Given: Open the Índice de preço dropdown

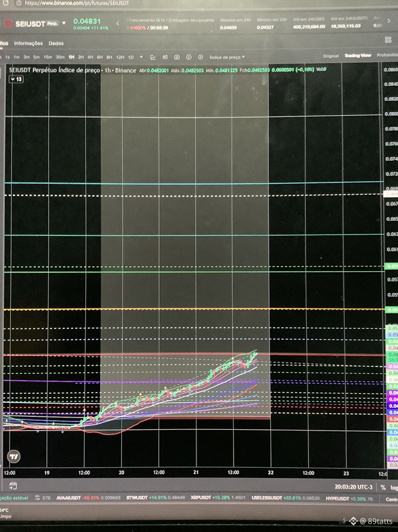Looking at the screenshot, I should coord(227,57).
